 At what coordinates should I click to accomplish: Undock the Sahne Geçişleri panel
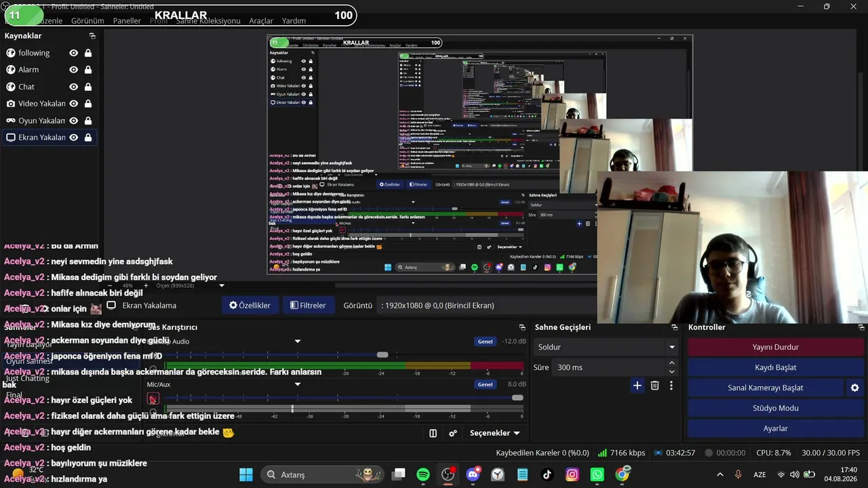point(674,327)
